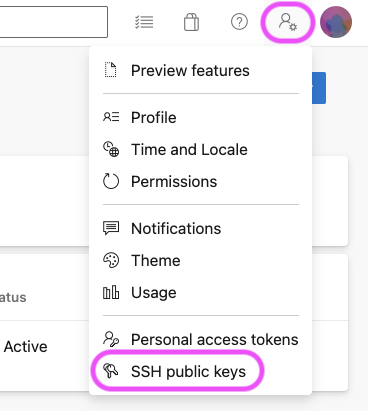Screen dimensions: 368x411
Task: Click the SSH keys icon
Action: (111, 370)
